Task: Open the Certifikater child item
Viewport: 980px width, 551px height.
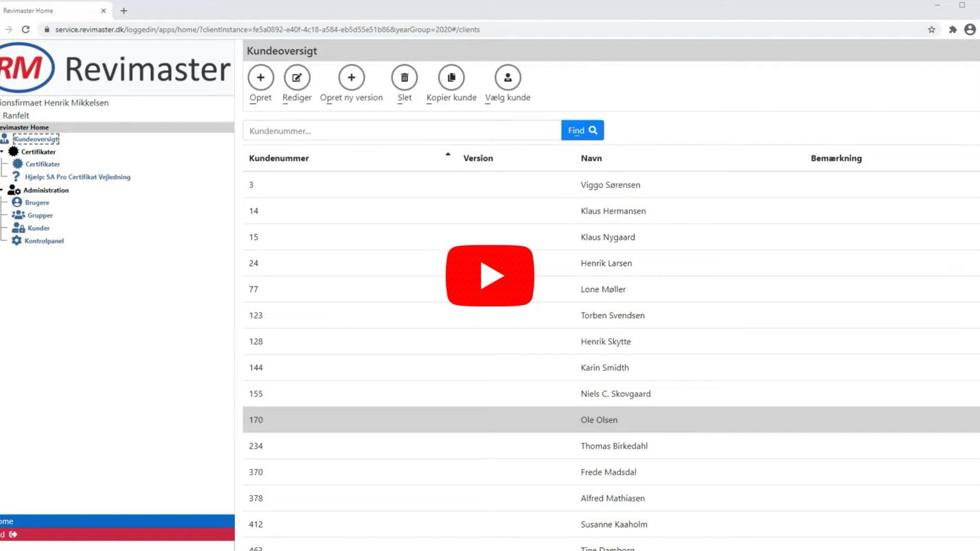Action: tap(43, 164)
